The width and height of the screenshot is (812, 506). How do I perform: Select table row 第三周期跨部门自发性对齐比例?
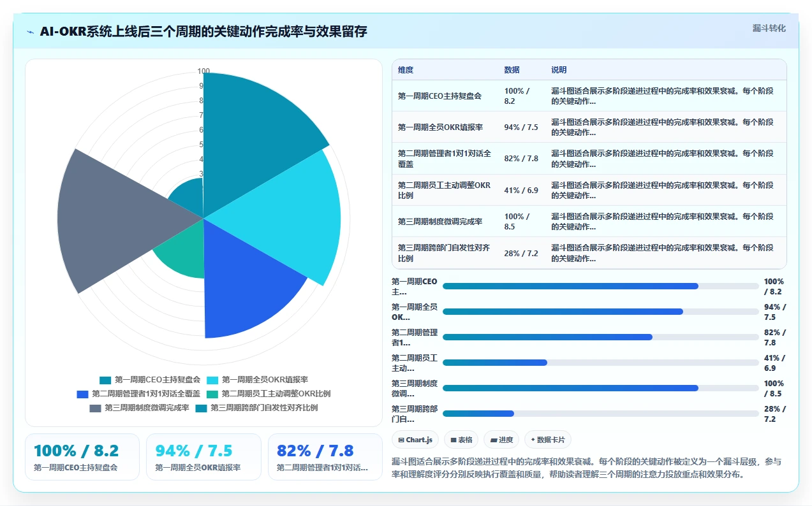coord(589,253)
